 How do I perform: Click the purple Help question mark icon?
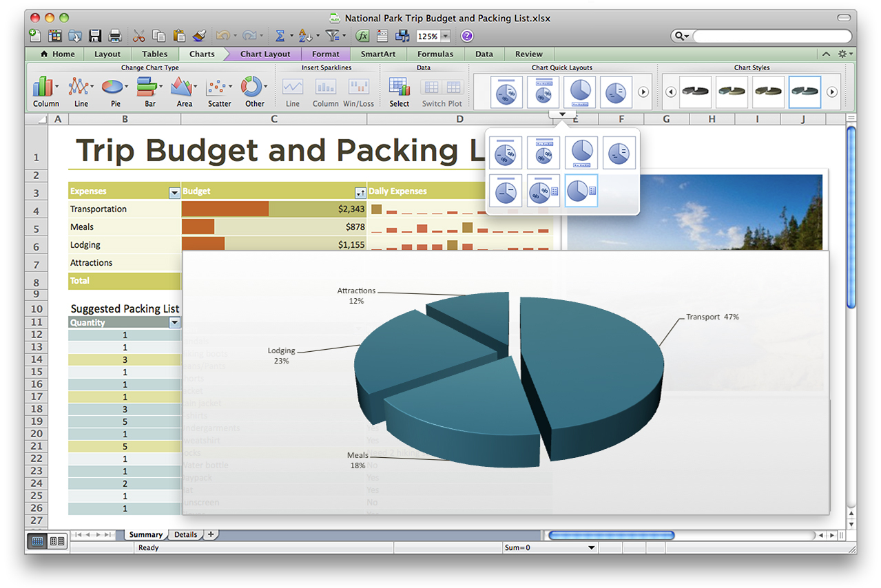pyautogui.click(x=467, y=36)
